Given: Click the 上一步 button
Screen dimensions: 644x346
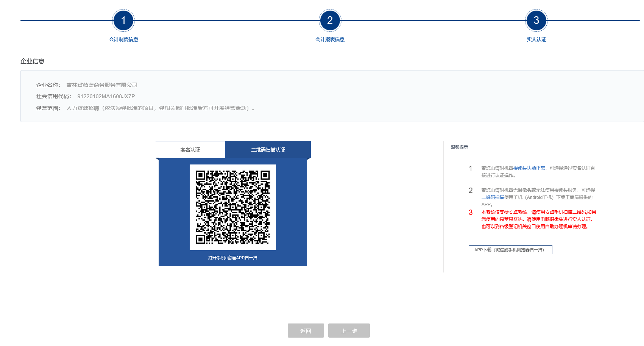Looking at the screenshot, I should [349, 330].
